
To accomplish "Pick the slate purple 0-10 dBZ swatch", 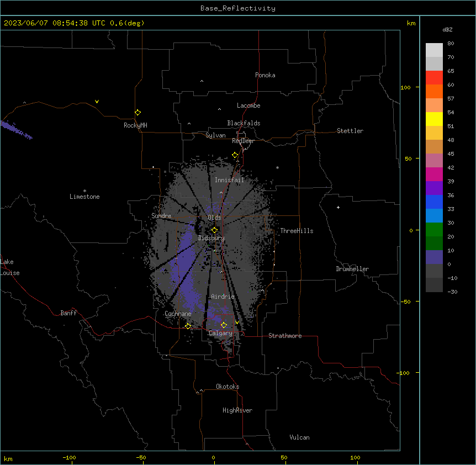I will click(434, 257).
